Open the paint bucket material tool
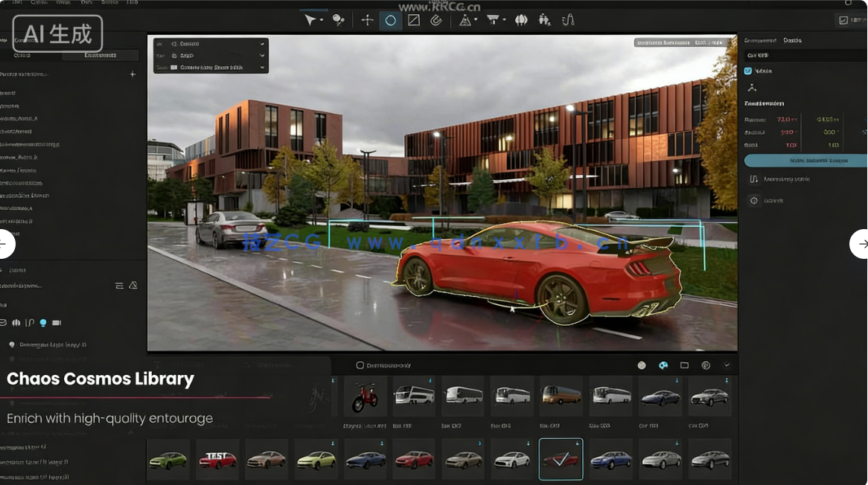The height and width of the screenshot is (485, 868). [x=338, y=20]
